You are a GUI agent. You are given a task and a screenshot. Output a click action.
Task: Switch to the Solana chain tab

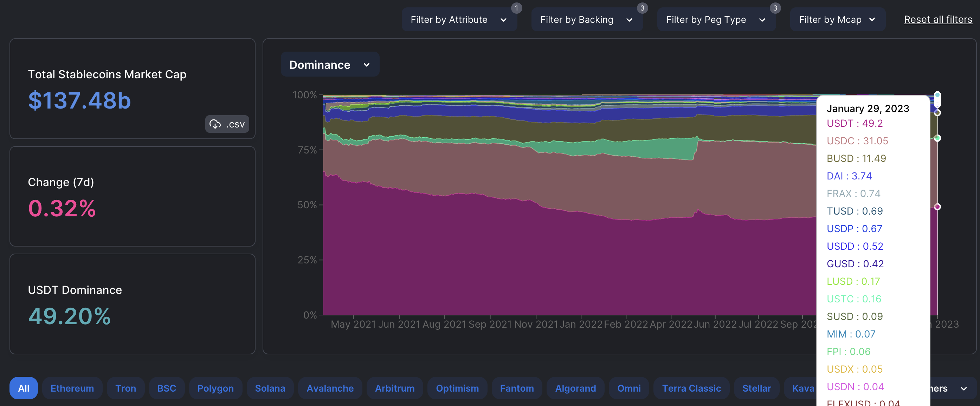coord(270,388)
